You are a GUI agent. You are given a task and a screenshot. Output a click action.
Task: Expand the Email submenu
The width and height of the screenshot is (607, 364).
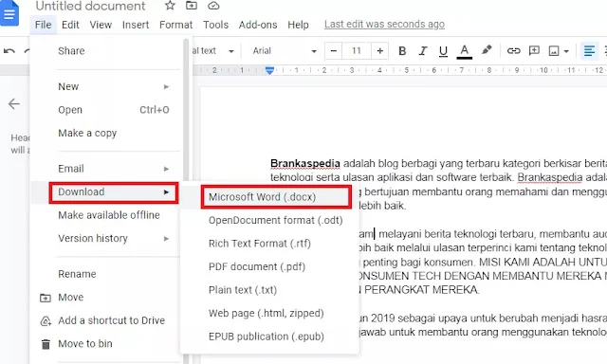point(106,169)
